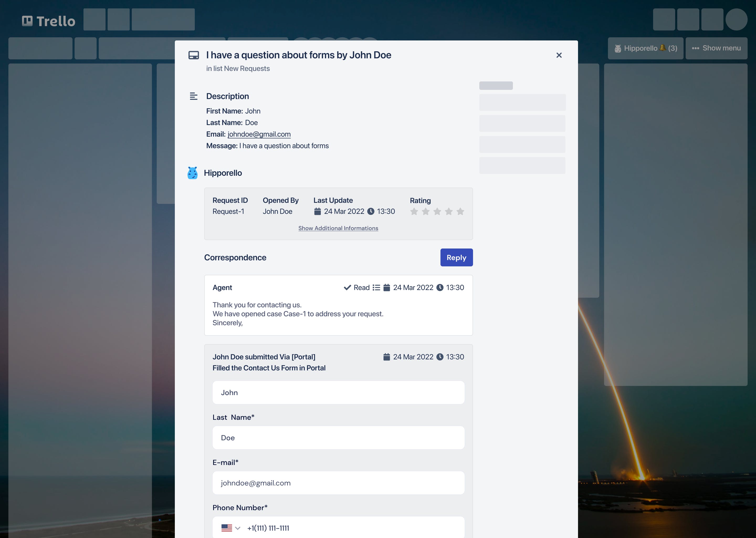The height and width of the screenshot is (538, 756).
Task: Click the card title icon
Action: (x=194, y=55)
